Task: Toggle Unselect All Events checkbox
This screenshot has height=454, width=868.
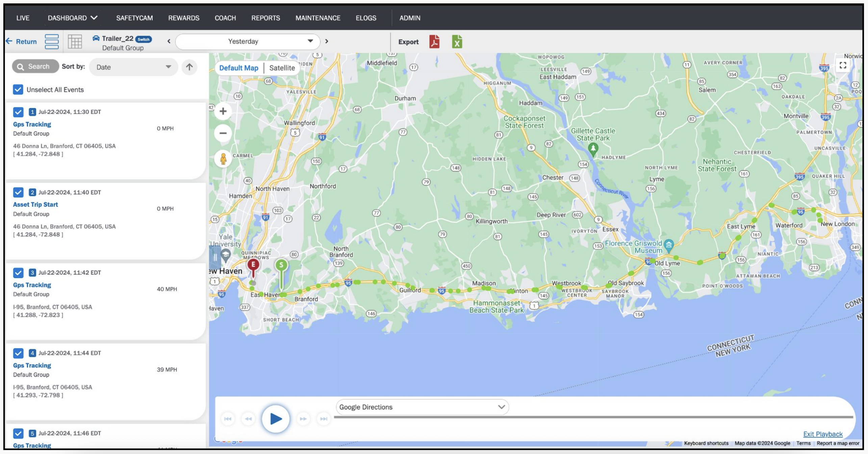Action: 18,90
